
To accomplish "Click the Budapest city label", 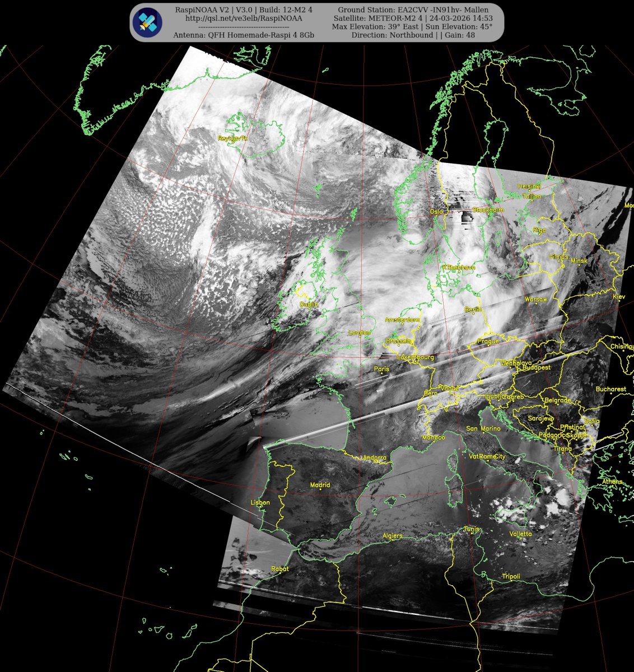I will coord(537,368).
